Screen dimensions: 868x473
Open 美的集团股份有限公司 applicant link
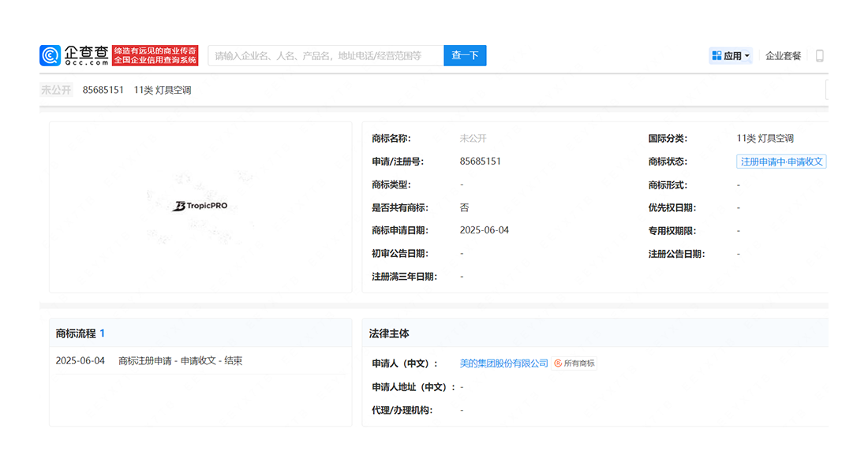pos(503,363)
